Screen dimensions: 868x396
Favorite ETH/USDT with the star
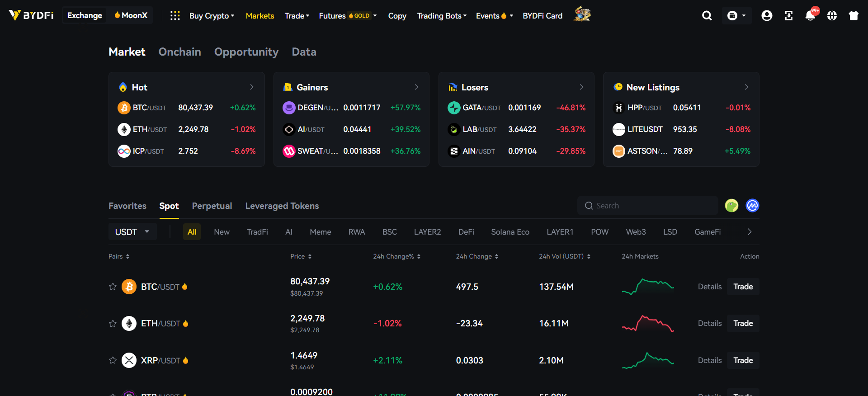click(x=113, y=324)
